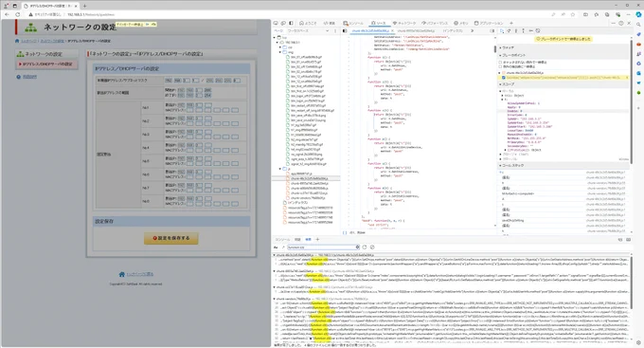
Task: Collapse the 192.168.3.1 tree node
Action: click(277, 43)
